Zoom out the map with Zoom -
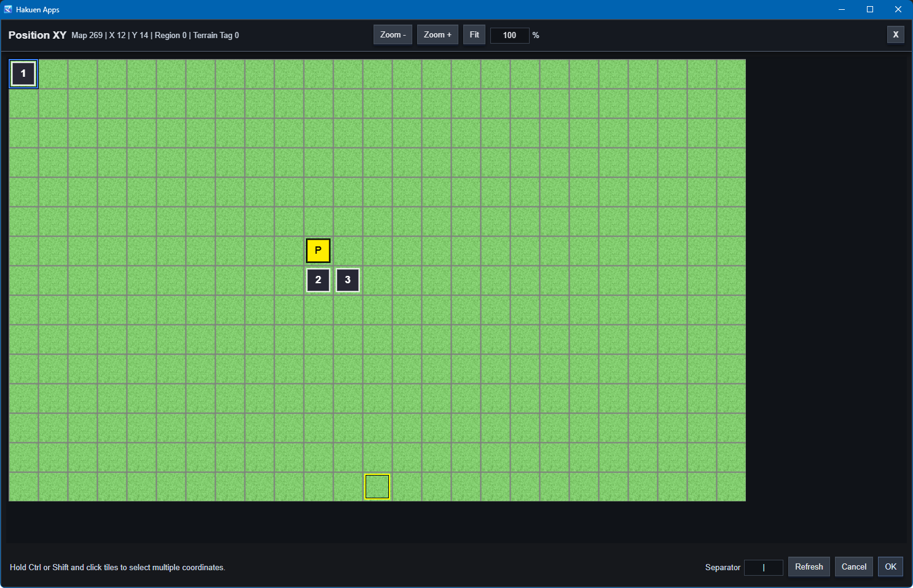This screenshot has width=913, height=588. point(393,35)
